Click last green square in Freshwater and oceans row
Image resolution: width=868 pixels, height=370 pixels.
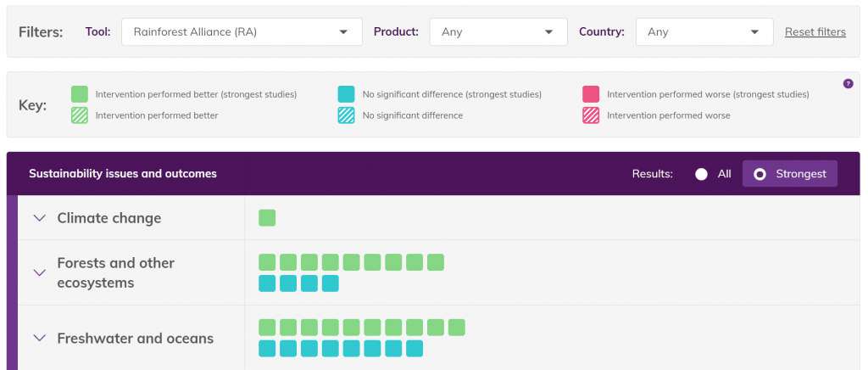pyautogui.click(x=457, y=328)
